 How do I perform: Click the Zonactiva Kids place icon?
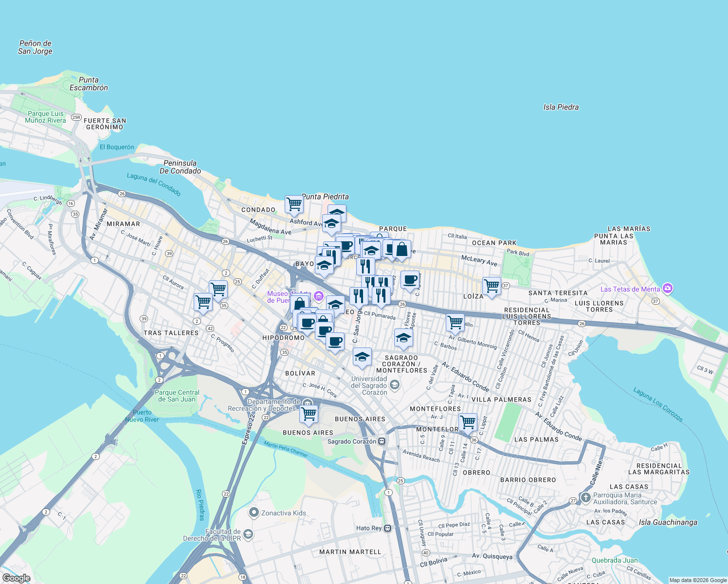(x=255, y=513)
